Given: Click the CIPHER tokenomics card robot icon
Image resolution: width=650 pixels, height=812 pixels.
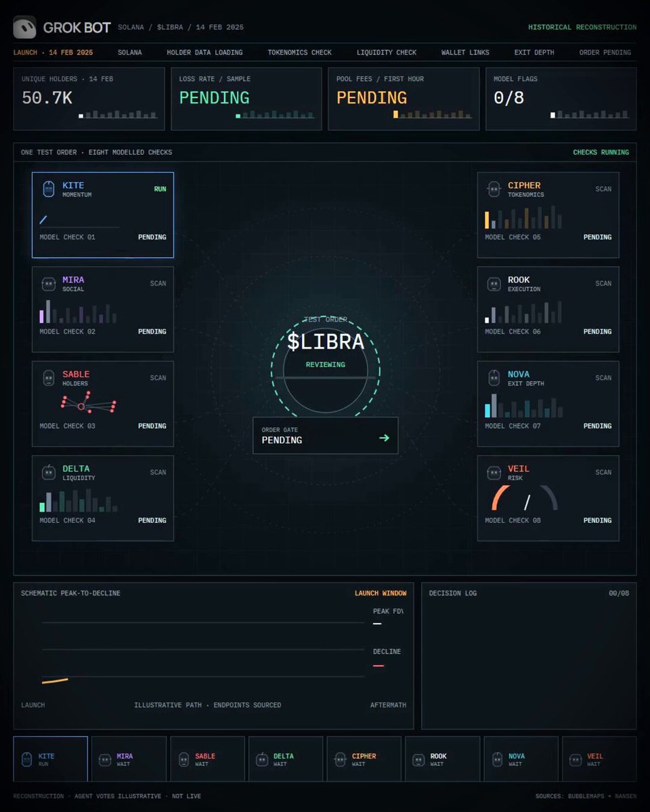Looking at the screenshot, I should (494, 189).
